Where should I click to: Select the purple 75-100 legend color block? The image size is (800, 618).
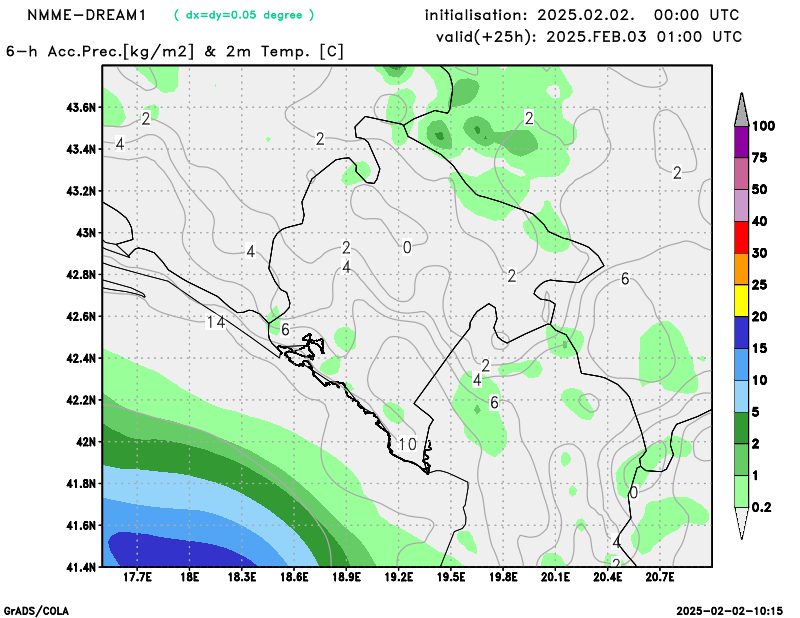pyautogui.click(x=741, y=141)
